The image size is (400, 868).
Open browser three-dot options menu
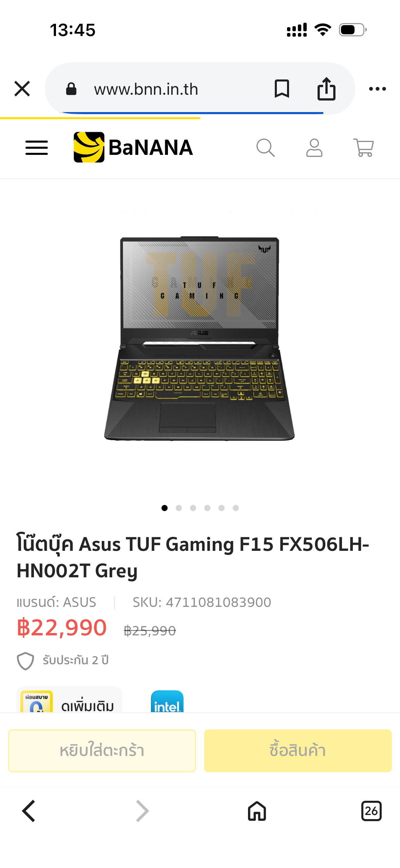(377, 89)
